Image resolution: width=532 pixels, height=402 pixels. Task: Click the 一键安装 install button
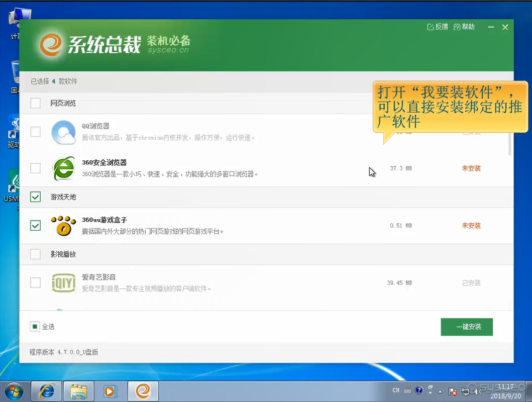tap(467, 327)
